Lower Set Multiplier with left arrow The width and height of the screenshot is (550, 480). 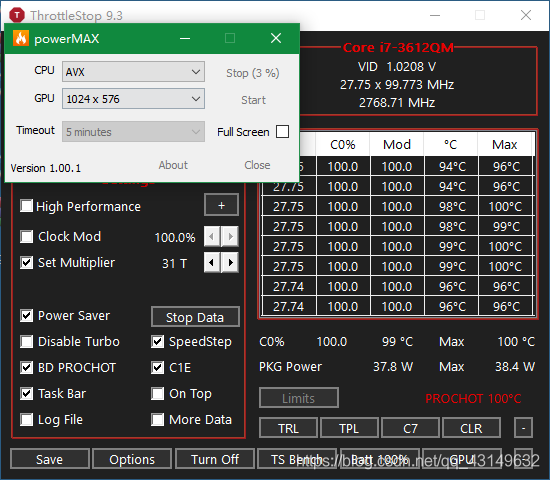click(212, 262)
